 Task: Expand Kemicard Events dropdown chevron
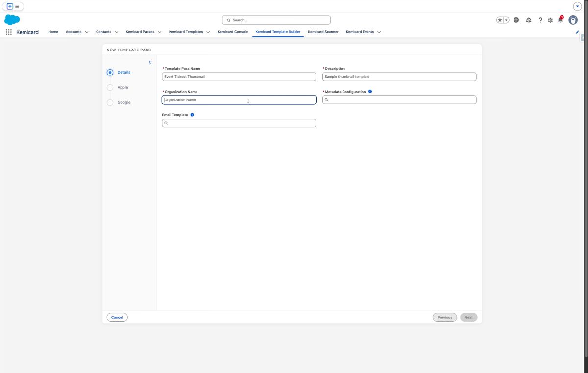[379, 32]
